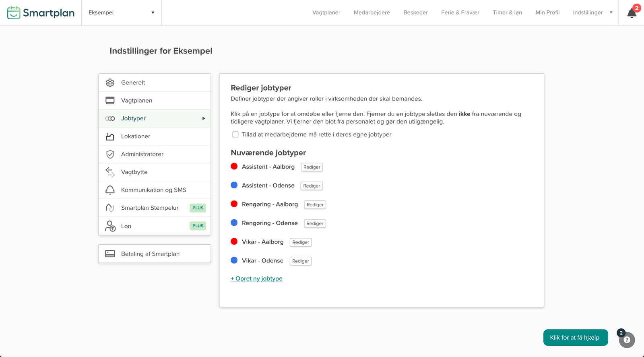Click the Administratorer shield icon
This screenshot has width=644, height=357.
click(110, 154)
